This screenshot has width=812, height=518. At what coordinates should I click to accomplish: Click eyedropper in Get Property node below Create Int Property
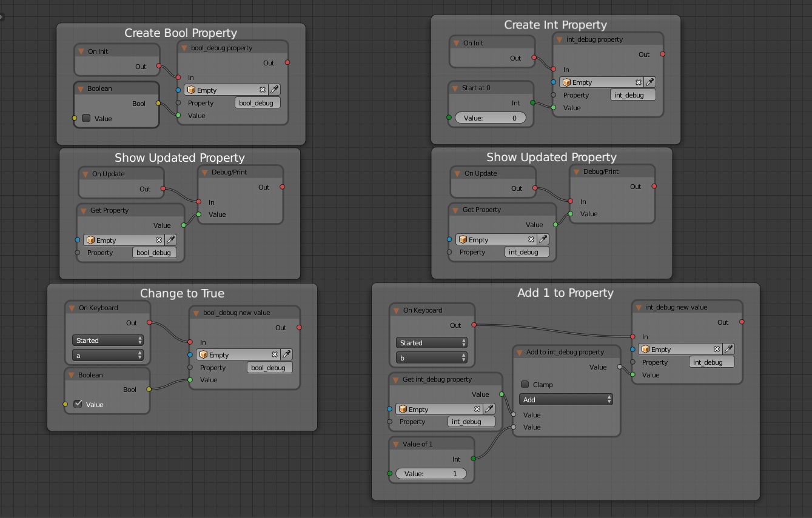(543, 239)
